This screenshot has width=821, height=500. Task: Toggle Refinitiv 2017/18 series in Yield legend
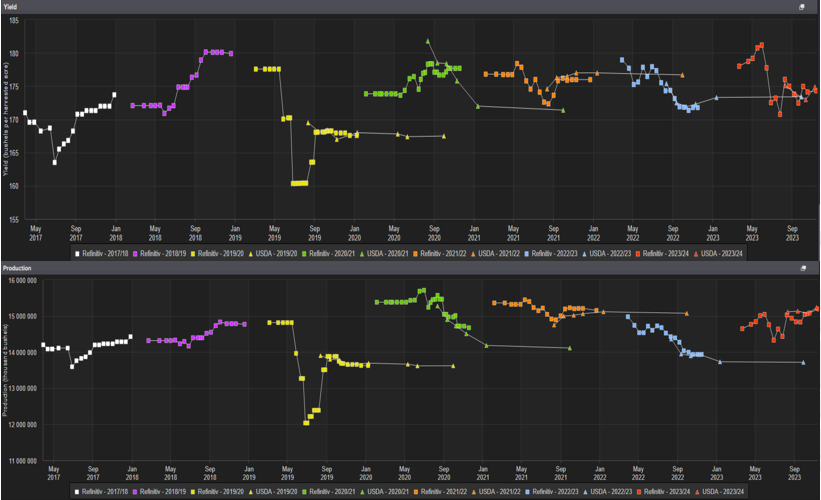point(102,253)
